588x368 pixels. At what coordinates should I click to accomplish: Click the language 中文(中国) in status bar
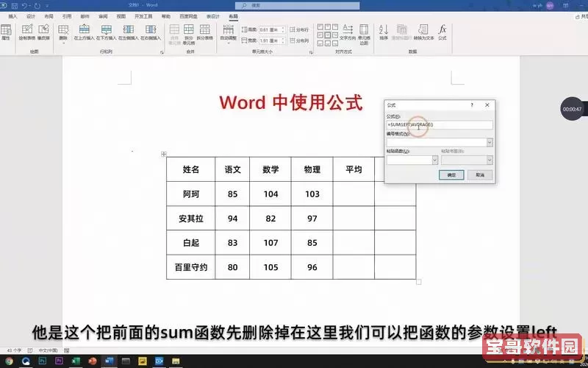(x=49, y=350)
